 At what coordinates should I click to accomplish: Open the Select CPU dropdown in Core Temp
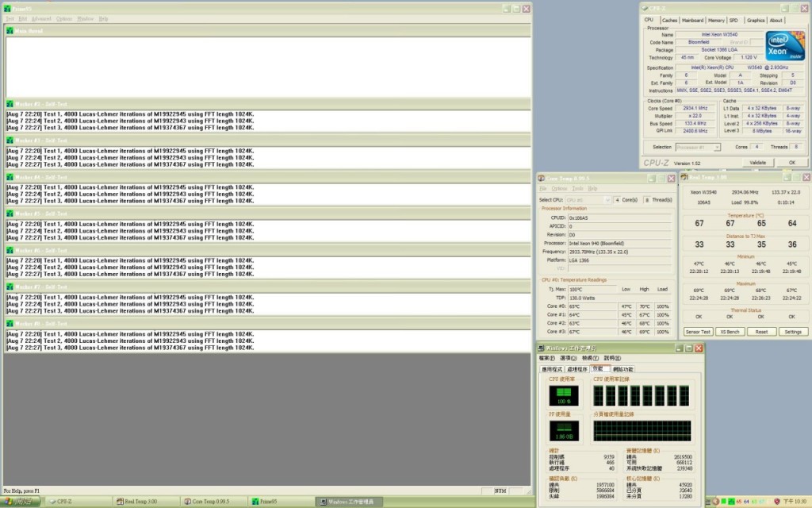588,199
